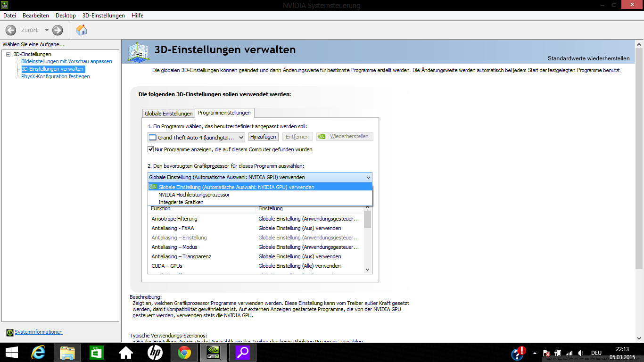This screenshot has height=362, width=644.
Task: Click main panel scrollbar up arrow
Action: click(639, 45)
